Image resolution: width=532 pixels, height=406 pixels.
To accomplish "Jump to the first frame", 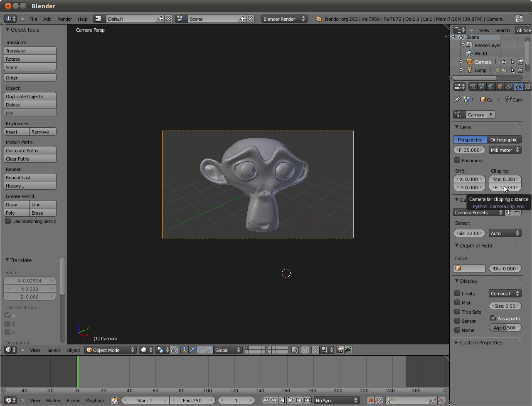I will [266, 400].
